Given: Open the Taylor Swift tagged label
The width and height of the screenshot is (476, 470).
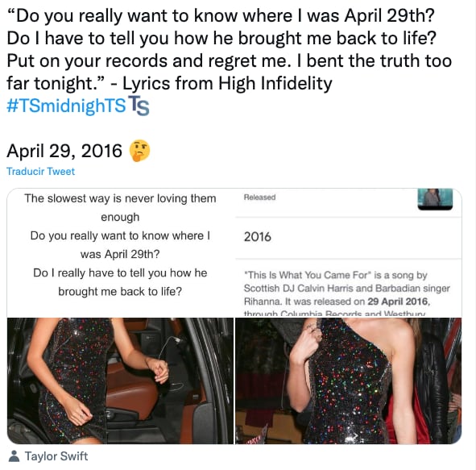Looking at the screenshot, I should (x=56, y=456).
